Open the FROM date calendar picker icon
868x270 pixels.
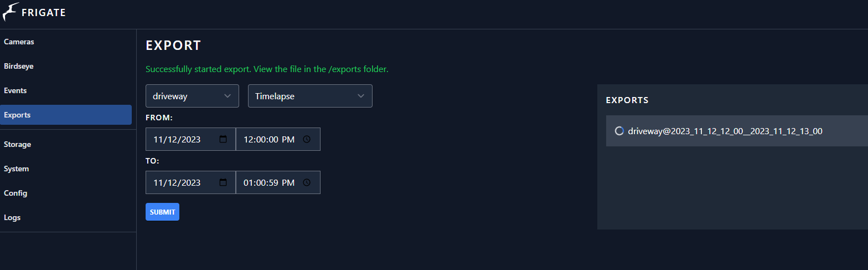(223, 139)
